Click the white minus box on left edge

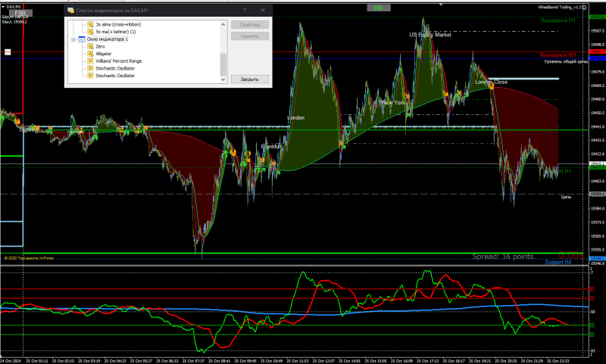[x=8, y=53]
